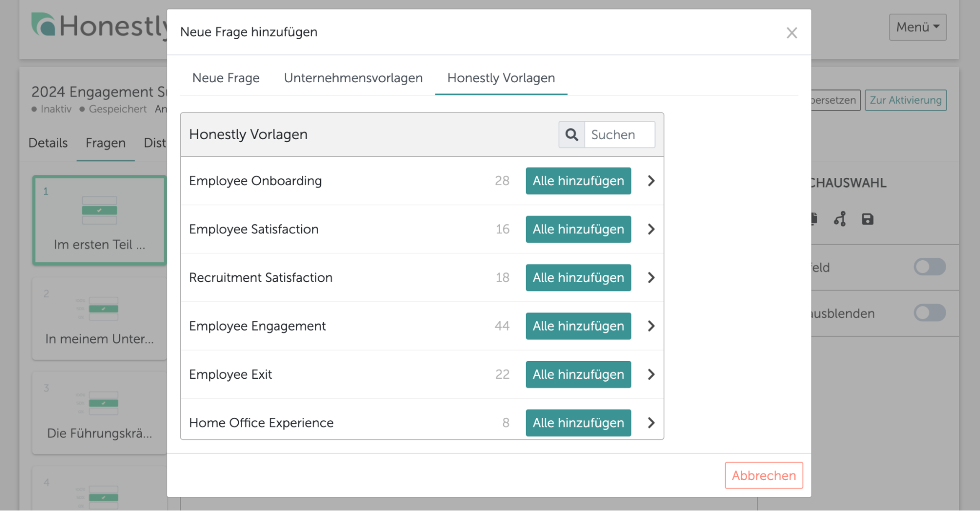This screenshot has height=511, width=980.
Task: Click the search magnifier icon
Action: (572, 135)
